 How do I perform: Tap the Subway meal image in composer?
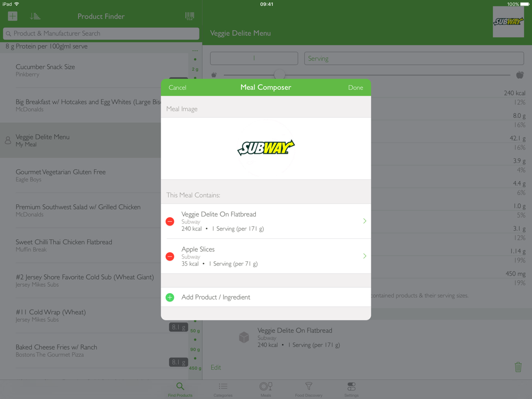[266, 148]
